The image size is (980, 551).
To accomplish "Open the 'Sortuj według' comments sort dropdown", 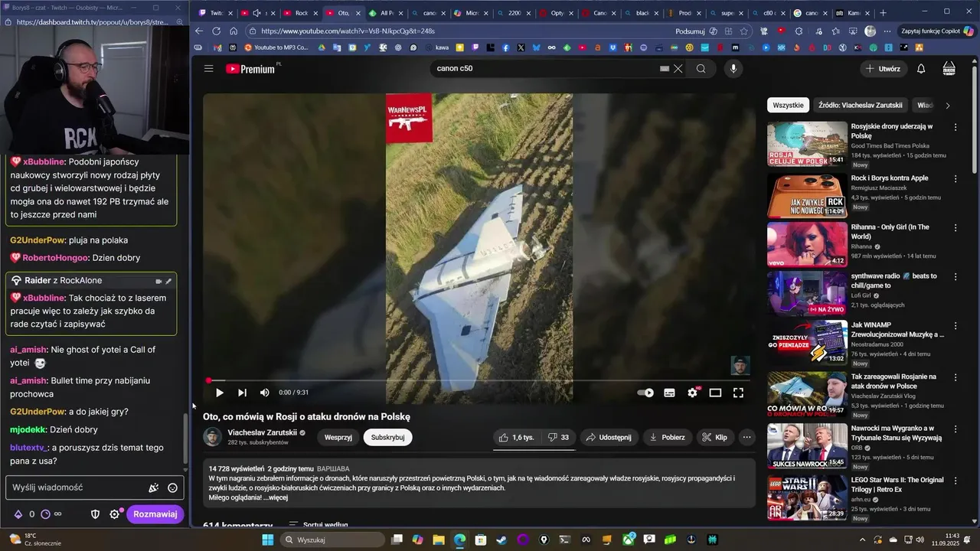I will tap(318, 525).
